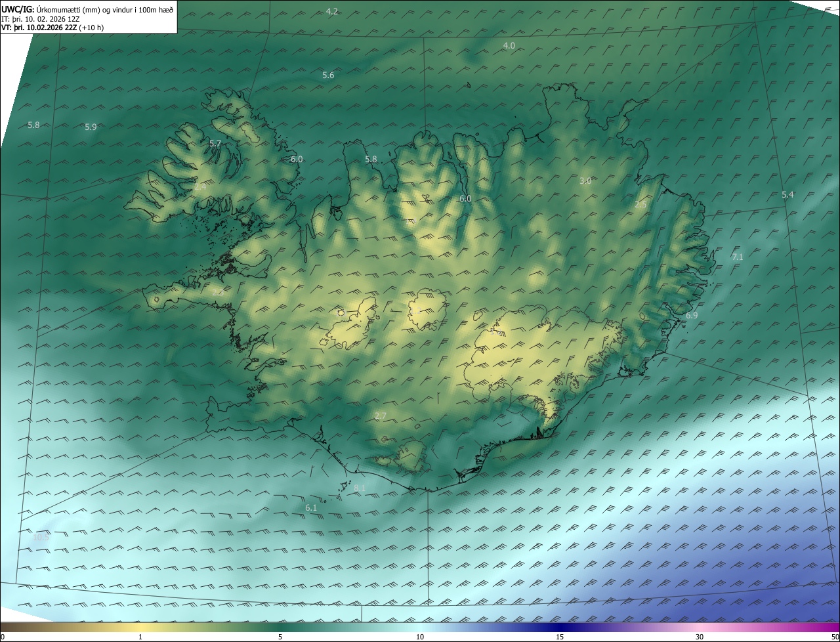Select the 7.1 precipitation value label
The image size is (840, 642).
(x=738, y=257)
